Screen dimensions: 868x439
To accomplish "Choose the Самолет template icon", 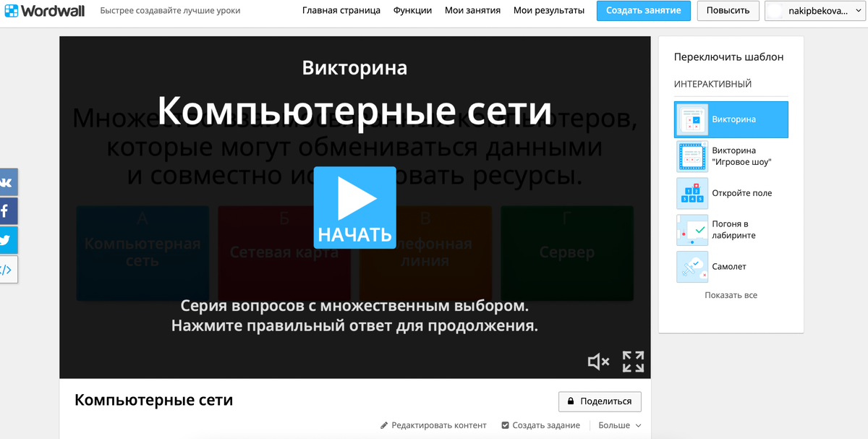I will [x=692, y=267].
